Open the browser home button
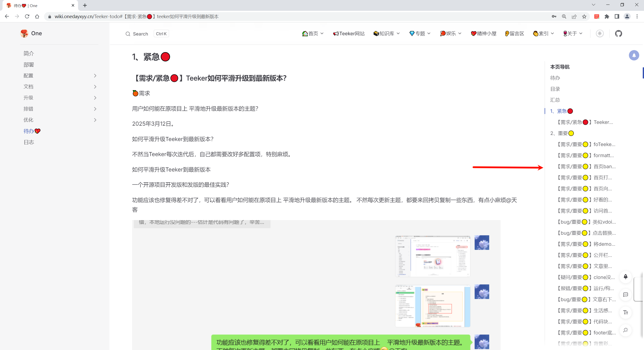Screen dimensions: 644x350 pyautogui.click(x=37, y=16)
